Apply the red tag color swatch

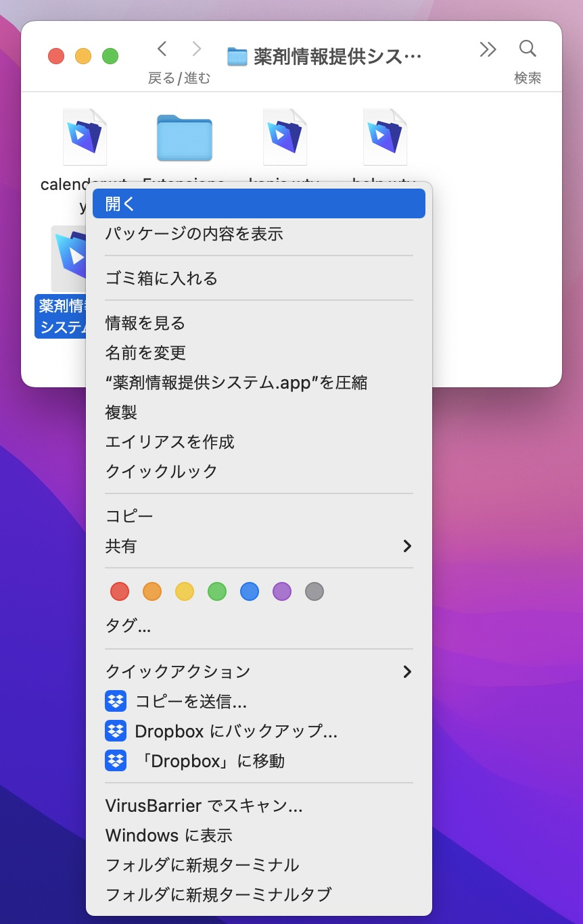click(119, 591)
